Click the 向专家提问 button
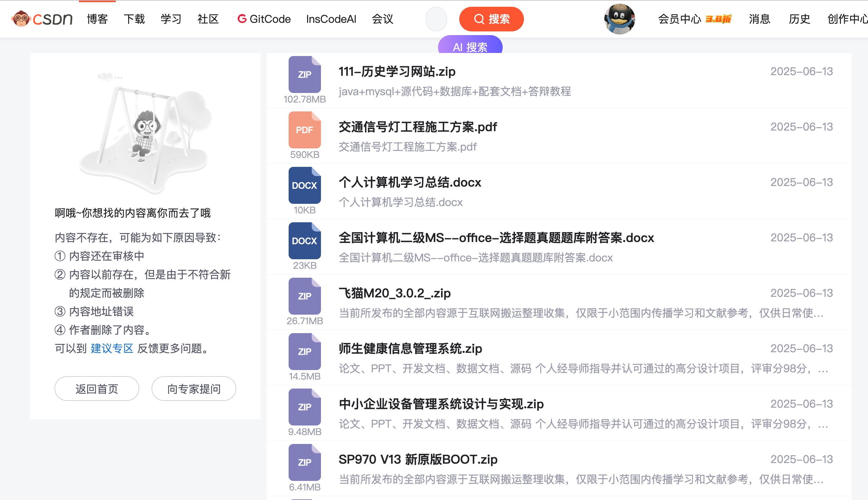 194,389
